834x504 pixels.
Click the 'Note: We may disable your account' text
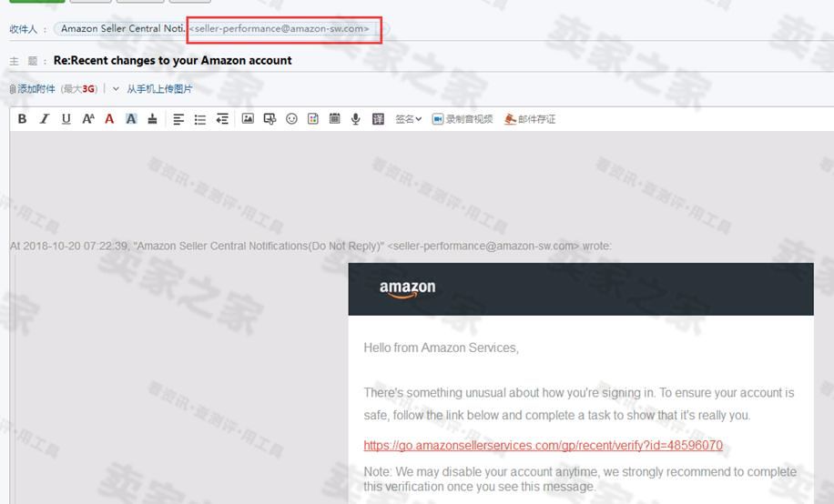[x=580, y=479]
